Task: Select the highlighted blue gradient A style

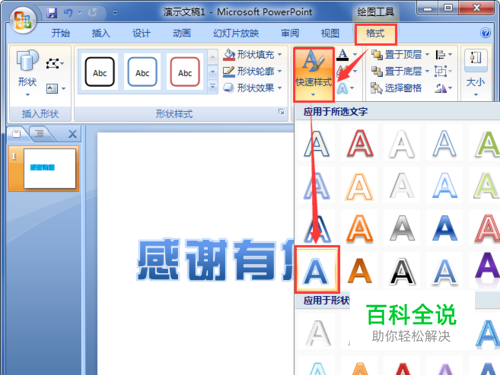Action: (317, 270)
